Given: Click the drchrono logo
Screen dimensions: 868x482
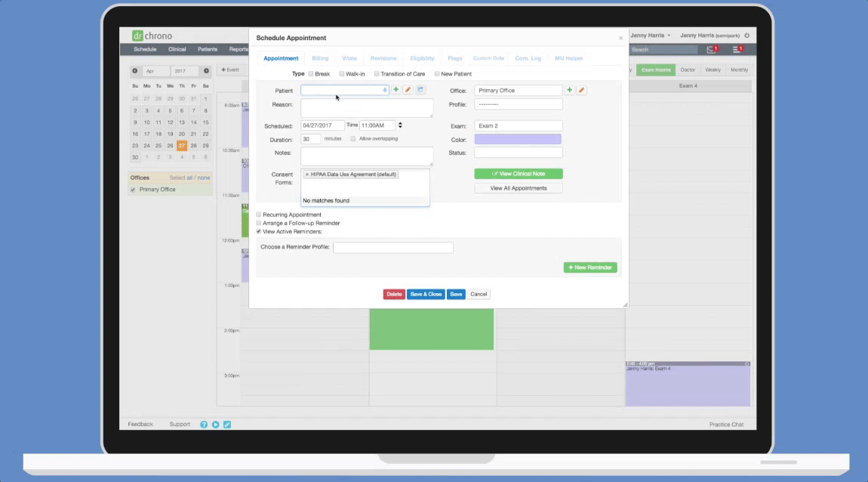Looking at the screenshot, I should click(x=152, y=36).
